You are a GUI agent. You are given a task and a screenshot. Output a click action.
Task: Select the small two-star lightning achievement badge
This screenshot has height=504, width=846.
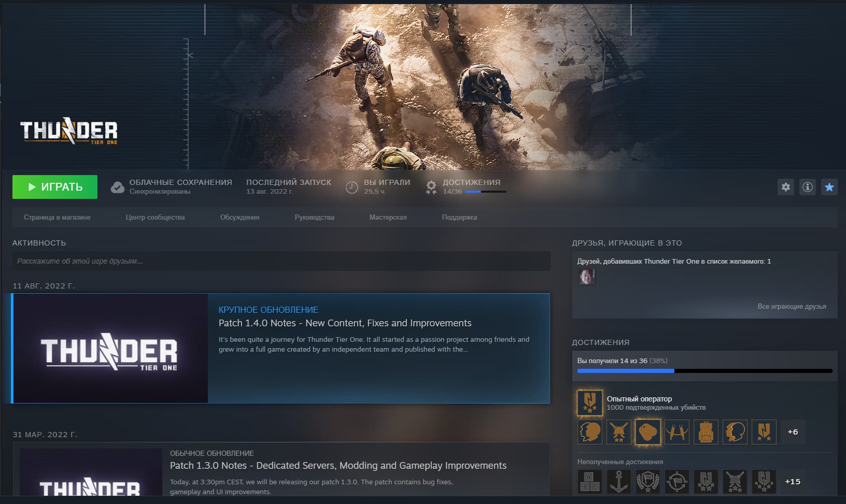tap(764, 432)
